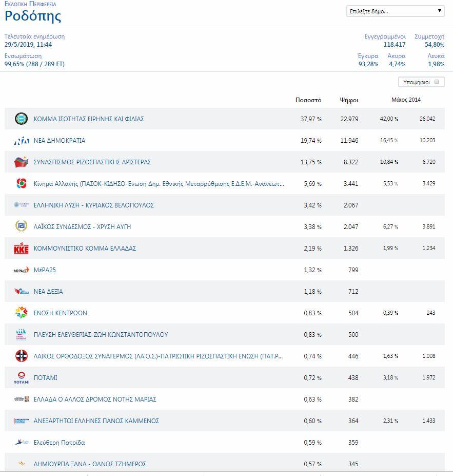Select the ΠΛΕΥΣΗ ΕΛΕΥΘΕΡΙΑΣ-ΖΩΗ ΚΩΝΣΤΑΝΤΟΠΟΥΛΟΥ link
The image size is (453, 476).
101,335
